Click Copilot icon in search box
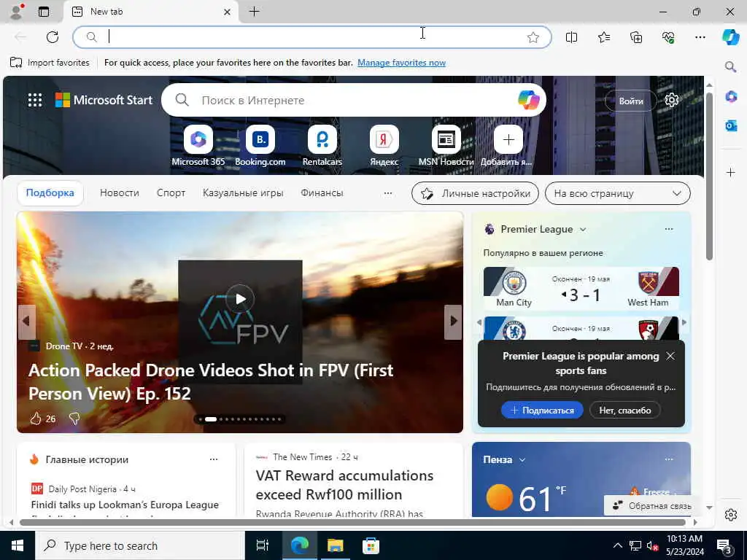The width and height of the screenshot is (747, 560). pyautogui.click(x=528, y=100)
